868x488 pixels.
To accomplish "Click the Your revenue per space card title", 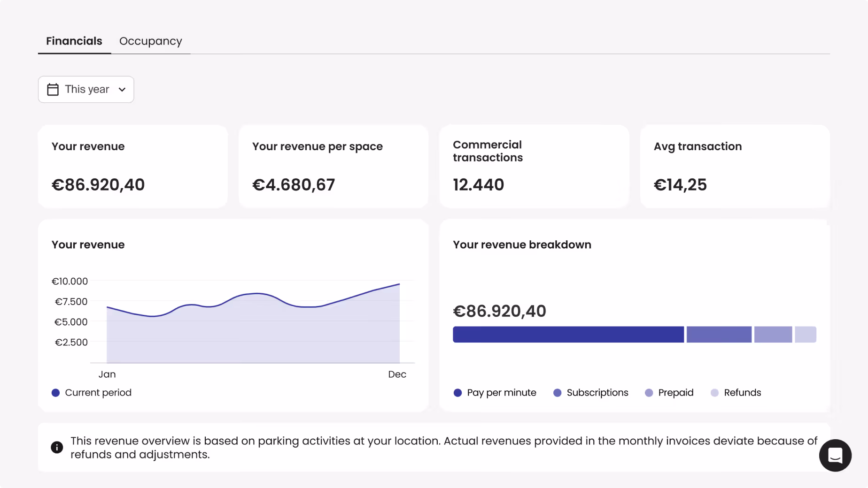I will click(x=318, y=146).
